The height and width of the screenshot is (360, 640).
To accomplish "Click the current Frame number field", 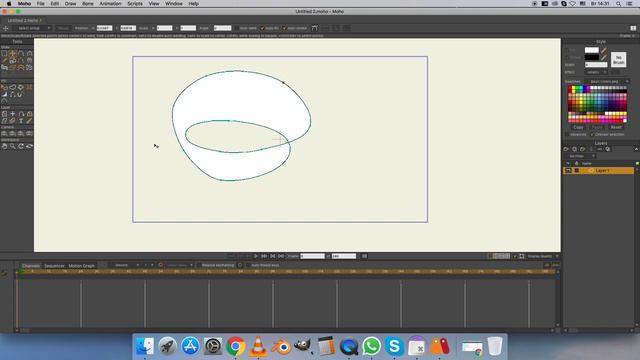I will pyautogui.click(x=312, y=256).
